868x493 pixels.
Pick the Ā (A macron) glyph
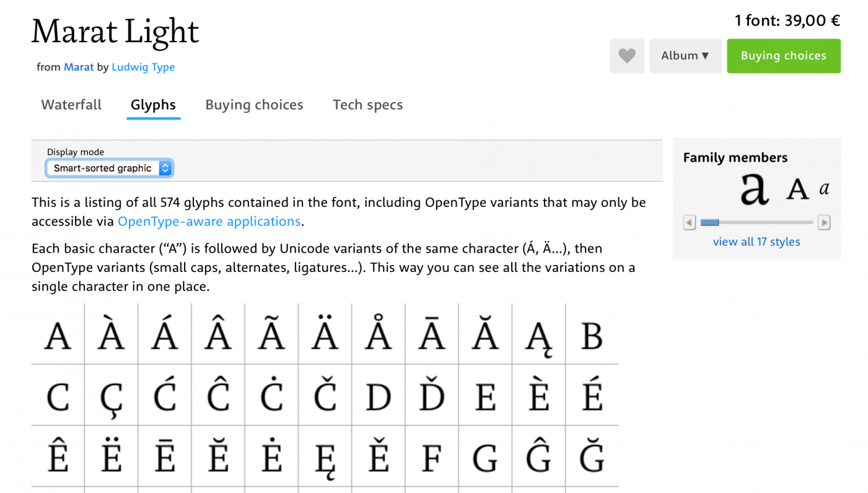[x=432, y=334]
